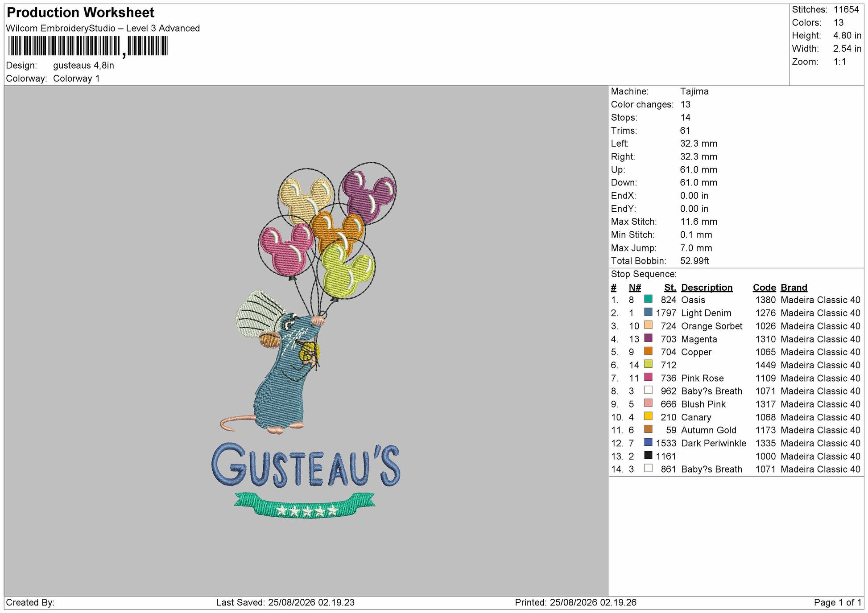The image size is (868, 613).
Task: Select the "Colorway 1" value
Action: [x=76, y=79]
